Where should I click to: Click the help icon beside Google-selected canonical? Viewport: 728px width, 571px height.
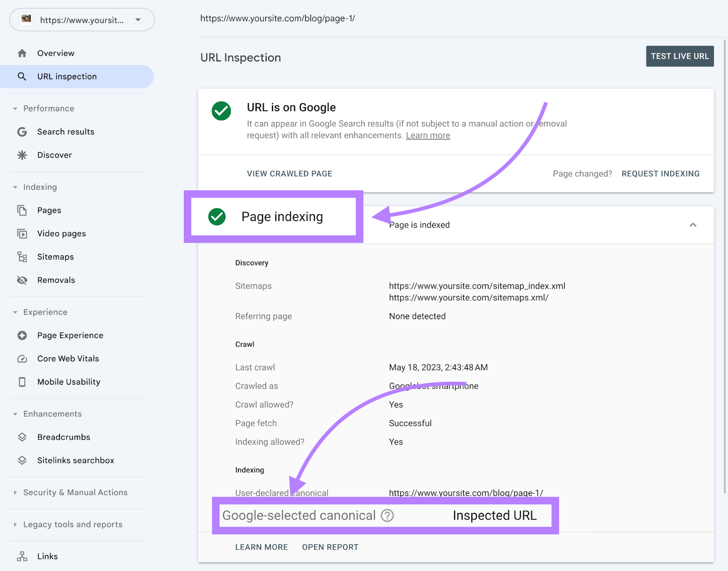[x=387, y=515]
